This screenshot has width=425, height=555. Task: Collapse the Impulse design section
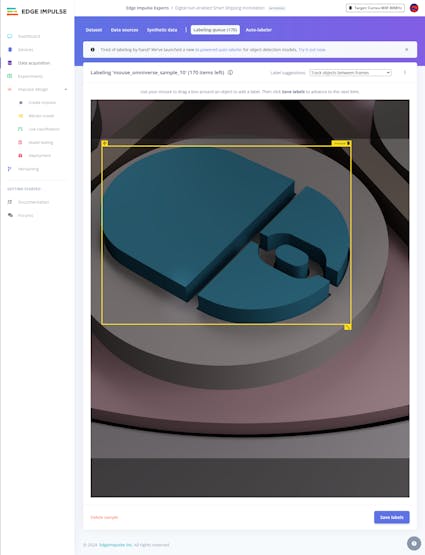(65, 90)
